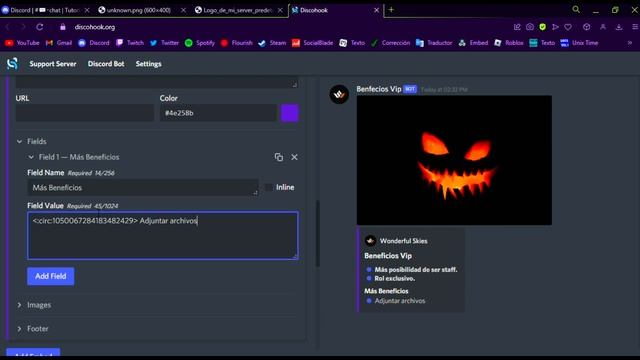Click the Wonderful Skies author name
Screen dimensions: 640x360
[403, 241]
